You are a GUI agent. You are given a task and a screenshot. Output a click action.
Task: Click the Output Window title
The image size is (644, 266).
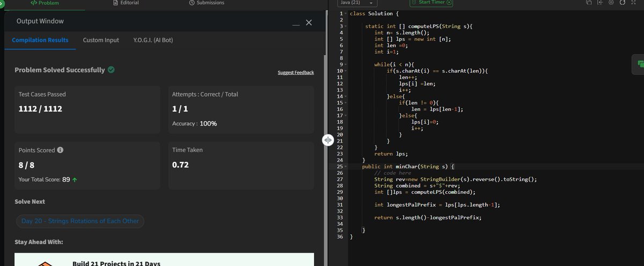tap(40, 21)
